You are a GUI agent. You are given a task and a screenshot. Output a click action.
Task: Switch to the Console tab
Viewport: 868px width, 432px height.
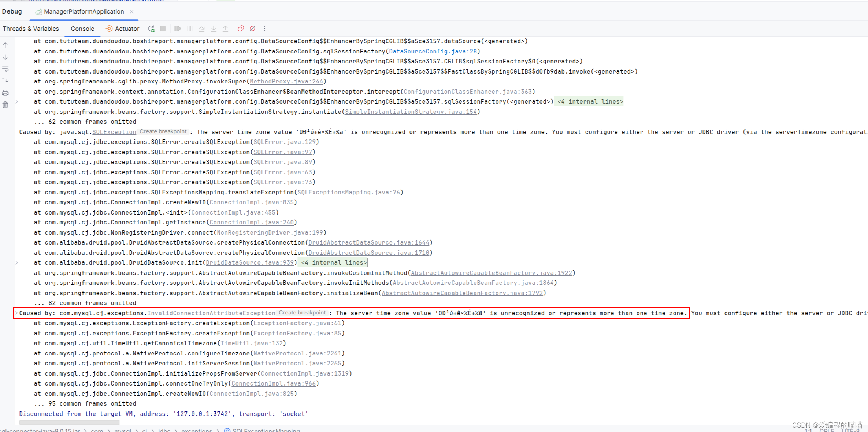pos(82,29)
